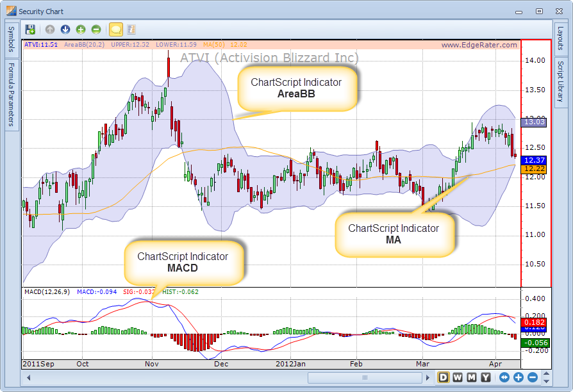Click the 14.00 price axis label

(535, 60)
